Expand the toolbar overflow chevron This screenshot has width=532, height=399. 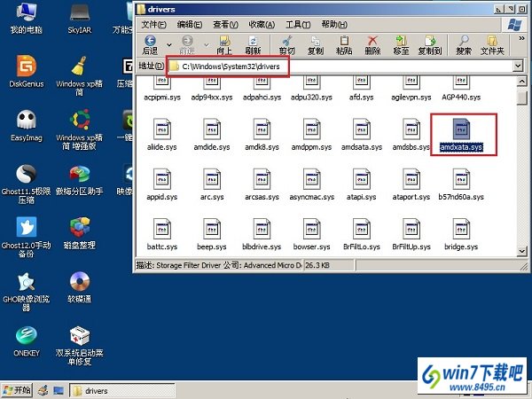click(521, 39)
